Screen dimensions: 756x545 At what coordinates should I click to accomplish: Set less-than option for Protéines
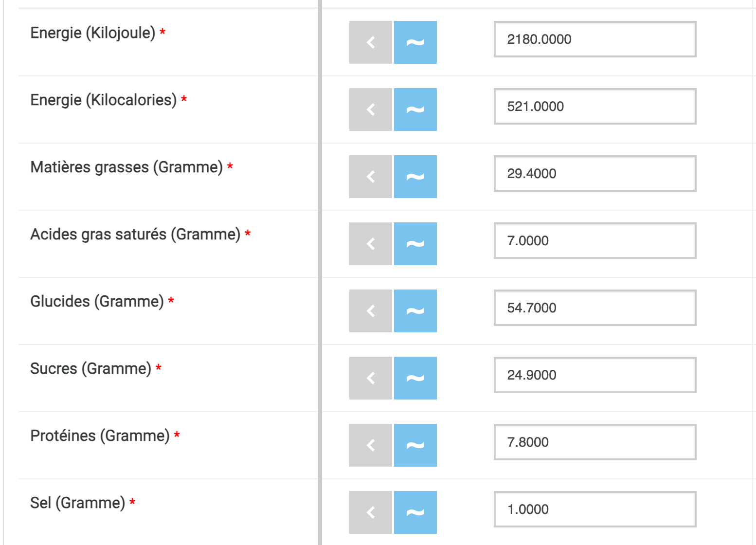pyautogui.click(x=371, y=445)
